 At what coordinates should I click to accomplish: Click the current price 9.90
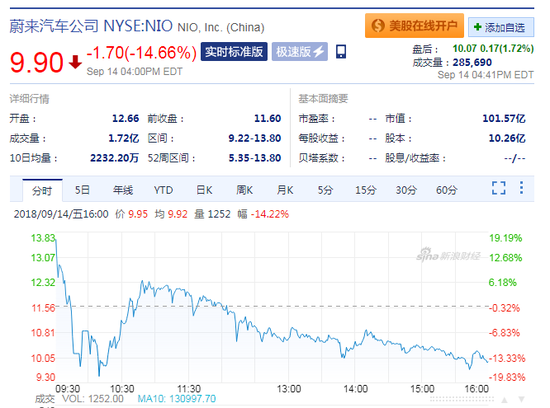(36, 62)
